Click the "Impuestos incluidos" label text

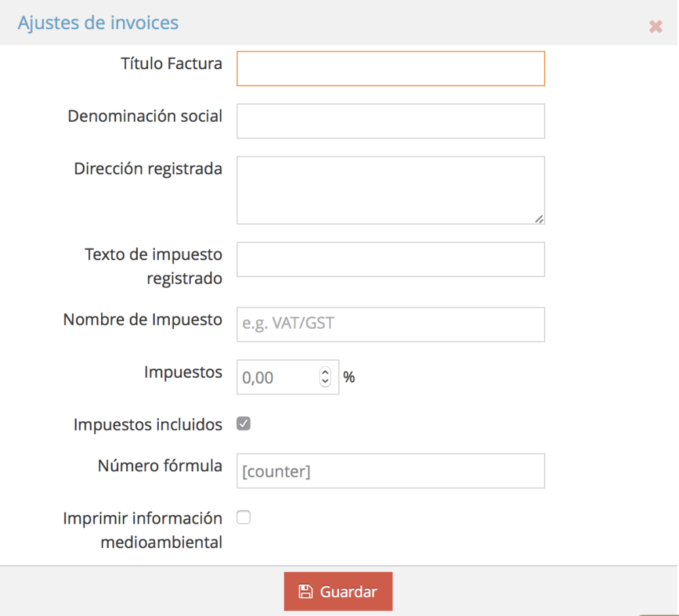pos(147,425)
